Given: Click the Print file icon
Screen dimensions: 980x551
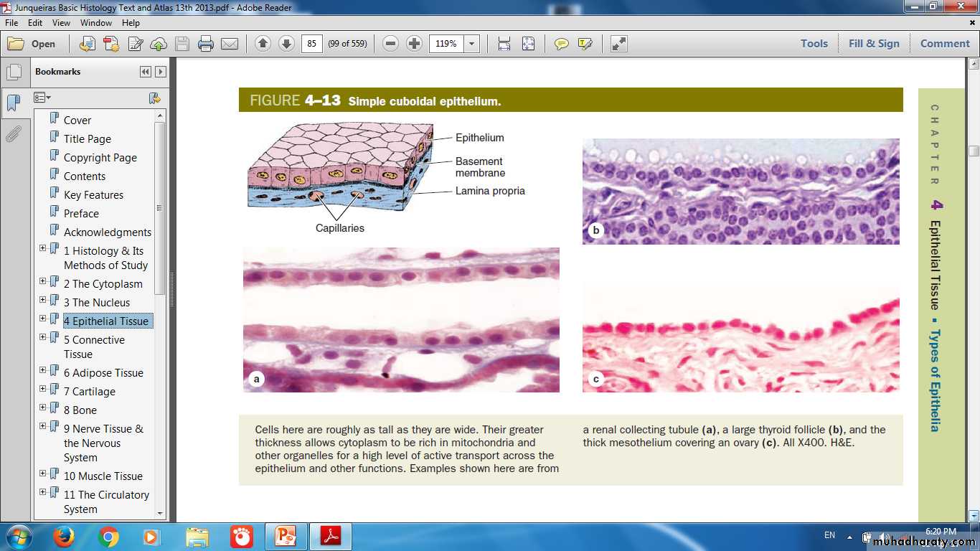Looking at the screenshot, I should tap(206, 44).
